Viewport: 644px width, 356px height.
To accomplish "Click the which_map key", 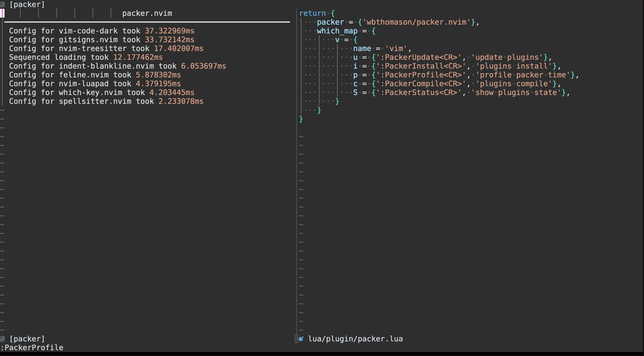I will coord(337,31).
